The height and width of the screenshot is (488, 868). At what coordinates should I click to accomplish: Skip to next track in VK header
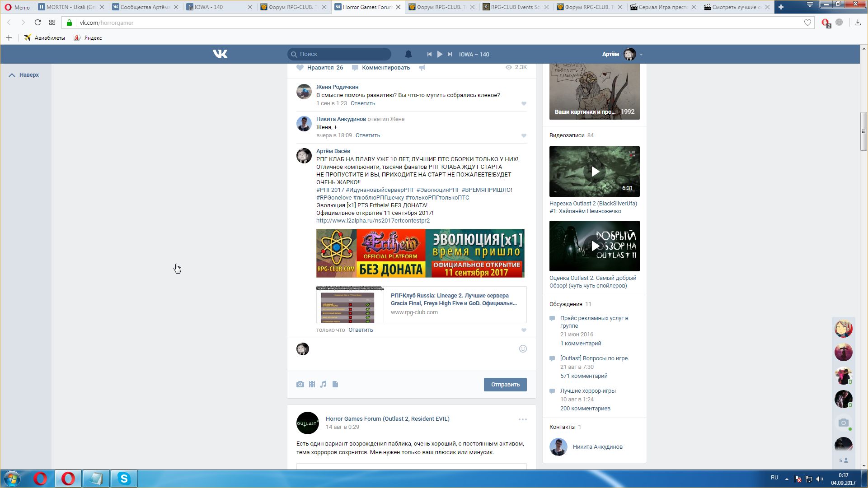click(x=450, y=54)
